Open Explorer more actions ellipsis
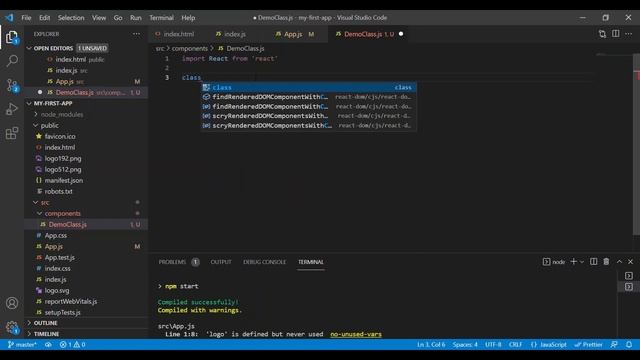 (x=136, y=34)
